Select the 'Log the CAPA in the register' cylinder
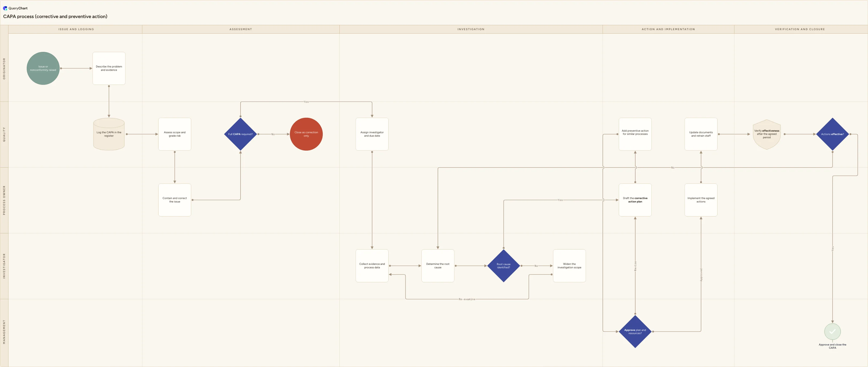Image resolution: width=868 pixels, height=367 pixels. [109, 134]
